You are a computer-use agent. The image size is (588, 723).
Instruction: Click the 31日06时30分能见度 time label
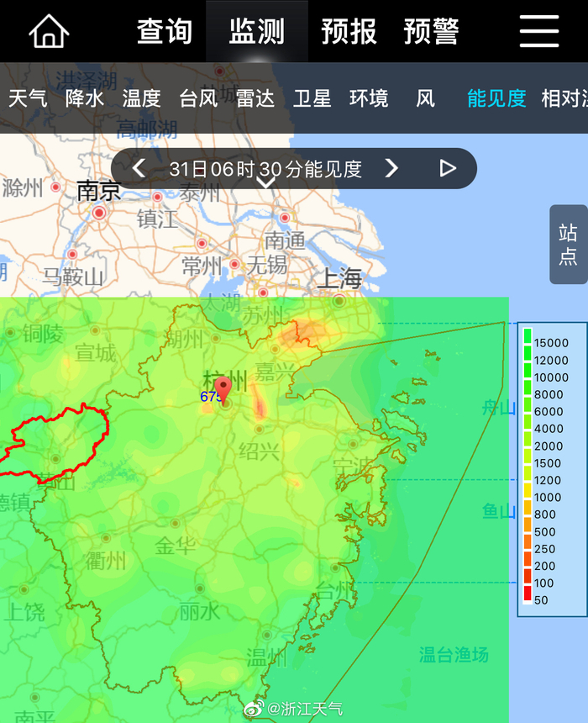pos(265,169)
